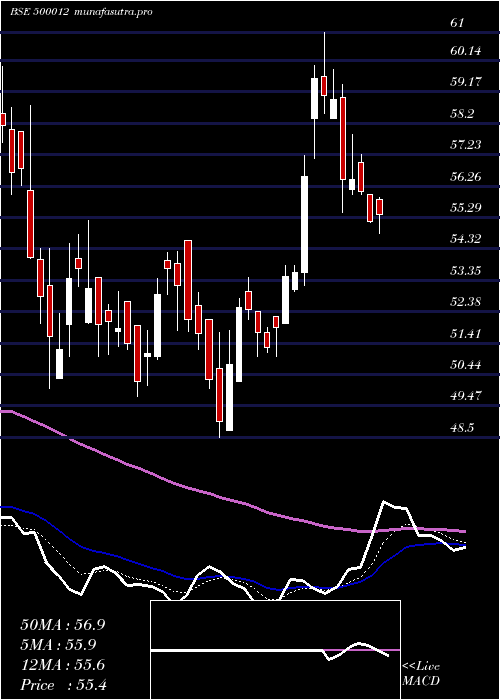Click the 12MA : 55.6 readout

[63, 665]
